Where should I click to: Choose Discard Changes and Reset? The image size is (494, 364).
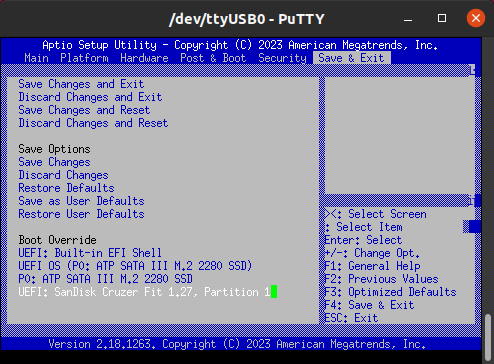[x=93, y=123]
